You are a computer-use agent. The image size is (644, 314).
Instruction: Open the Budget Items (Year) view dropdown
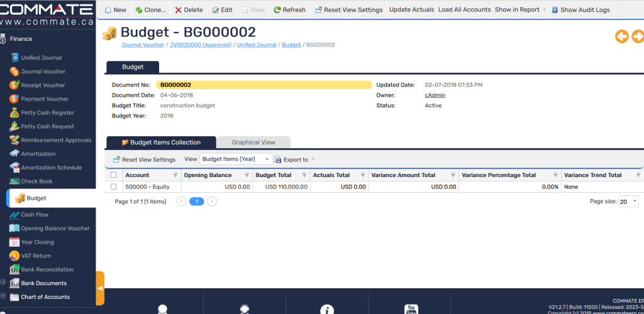(x=235, y=160)
